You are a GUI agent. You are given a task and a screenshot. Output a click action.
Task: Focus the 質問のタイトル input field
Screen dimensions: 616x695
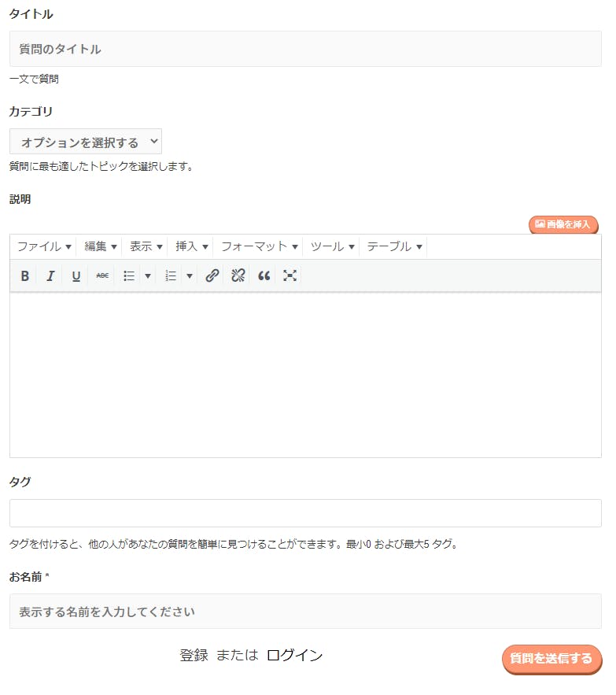tap(305, 49)
